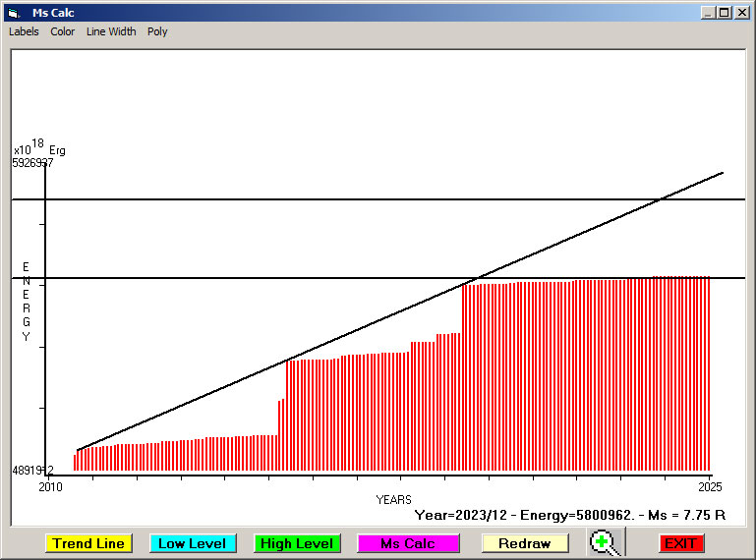The width and height of the screenshot is (756, 560).
Task: Click the magnifying glass zoom icon
Action: (606, 542)
